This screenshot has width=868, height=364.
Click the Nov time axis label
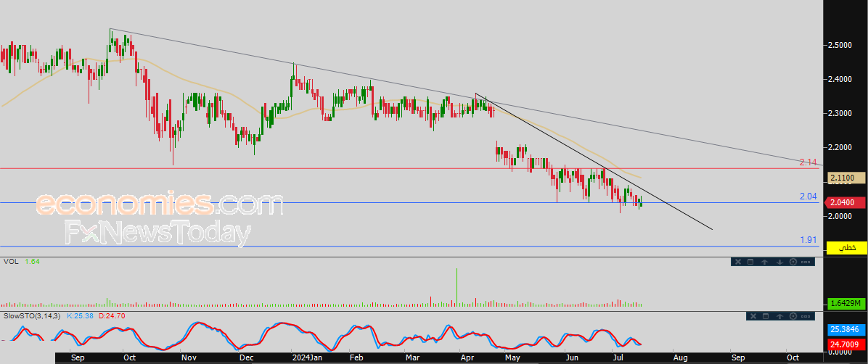click(x=190, y=358)
